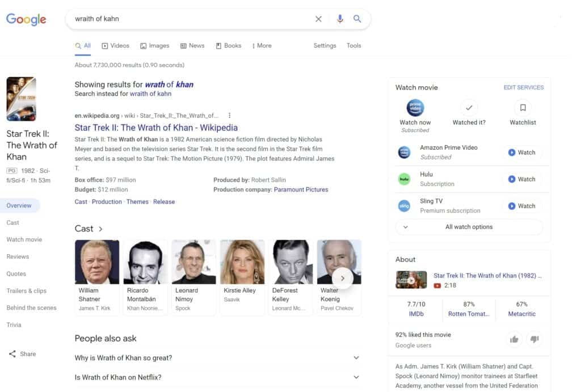
Task: Go to Reviews in the sidebar
Action: 18,257
